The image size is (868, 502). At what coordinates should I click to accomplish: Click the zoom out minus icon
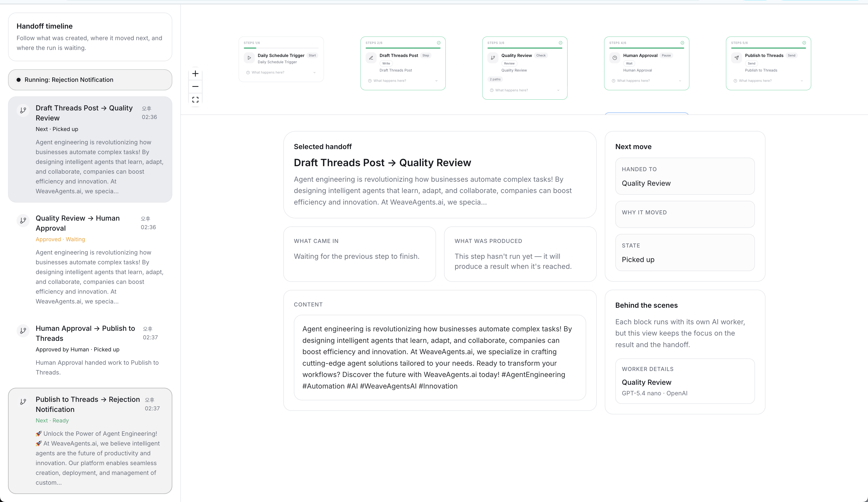(195, 86)
